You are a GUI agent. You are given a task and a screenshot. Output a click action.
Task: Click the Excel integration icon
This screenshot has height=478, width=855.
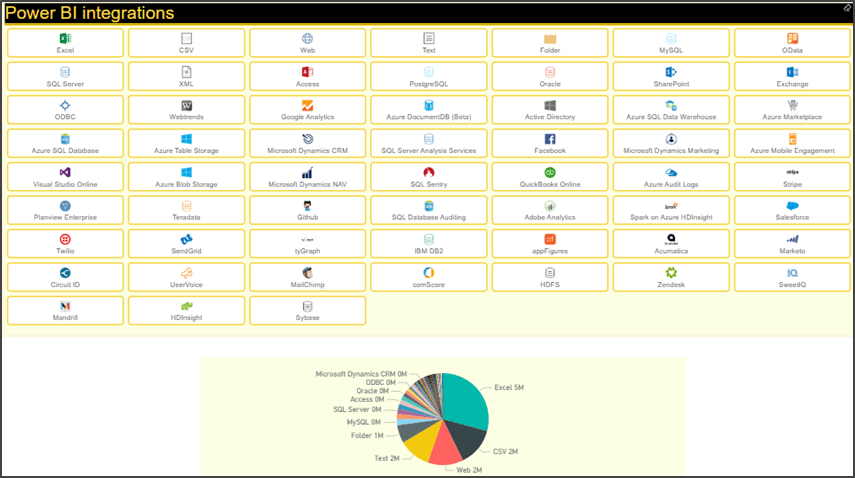pos(65,39)
